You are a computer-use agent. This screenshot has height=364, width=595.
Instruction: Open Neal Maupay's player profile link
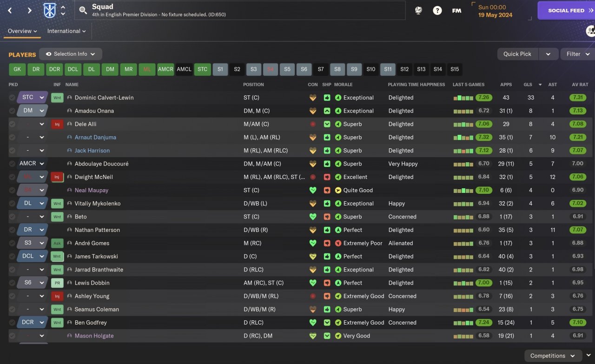click(x=92, y=190)
